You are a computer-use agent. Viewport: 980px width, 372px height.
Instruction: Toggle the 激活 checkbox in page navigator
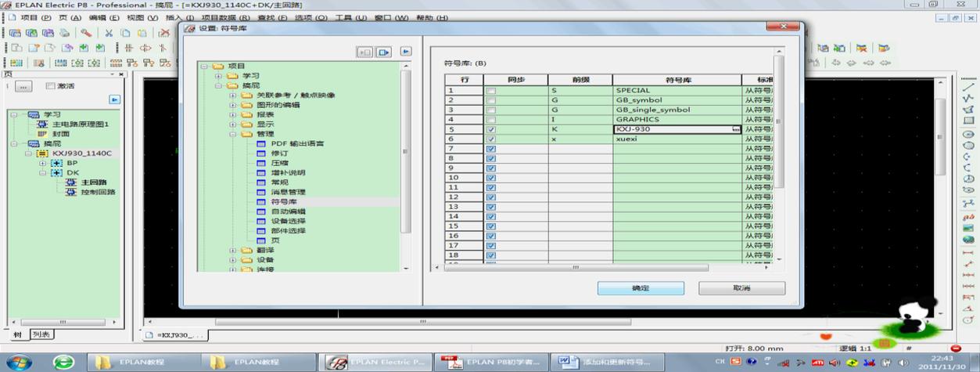pyautogui.click(x=51, y=86)
